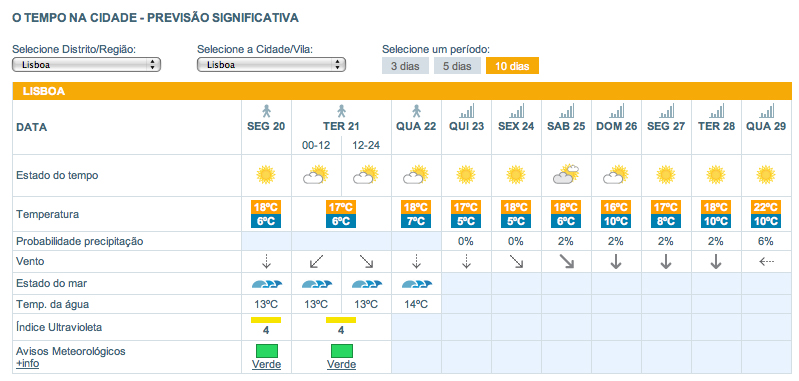Click the left-pointing wind arrow for QUA 29
The image size is (799, 381).
click(x=766, y=262)
